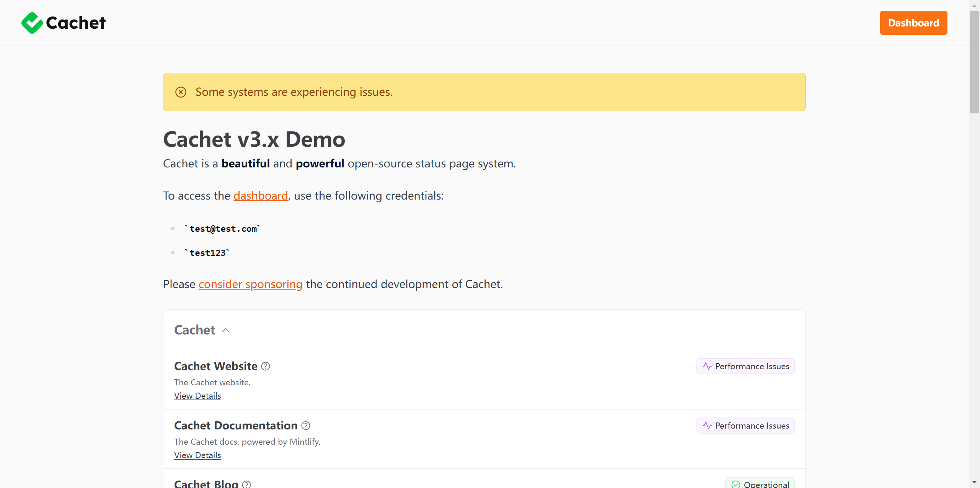Click pulse icon in Cachet Website status badge
Image resolution: width=980 pixels, height=488 pixels.
click(x=707, y=366)
